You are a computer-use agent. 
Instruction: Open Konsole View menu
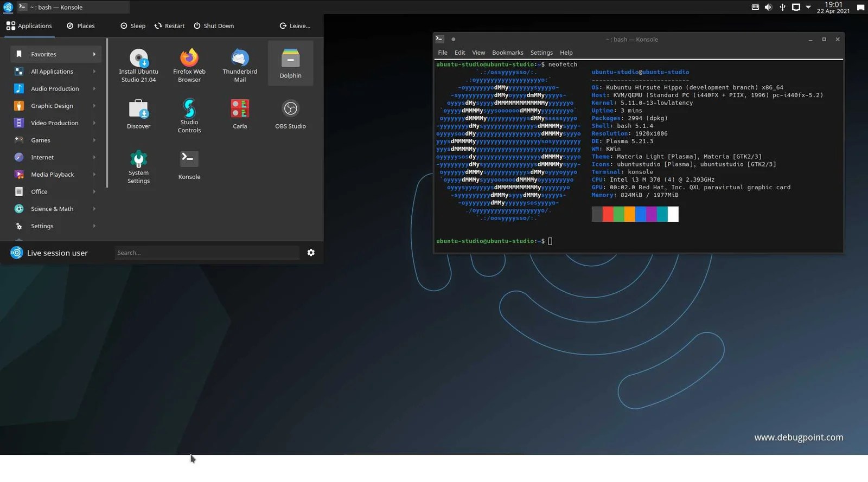pos(478,53)
